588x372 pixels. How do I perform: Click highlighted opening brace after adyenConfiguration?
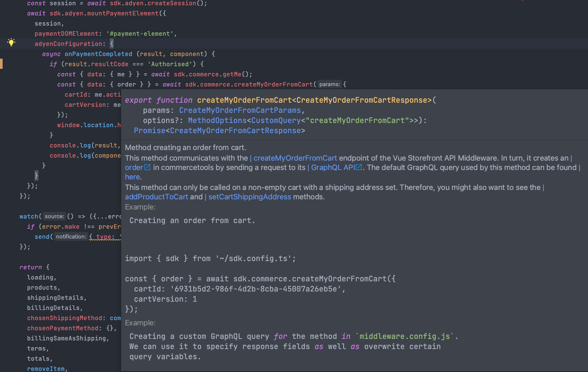[112, 44]
